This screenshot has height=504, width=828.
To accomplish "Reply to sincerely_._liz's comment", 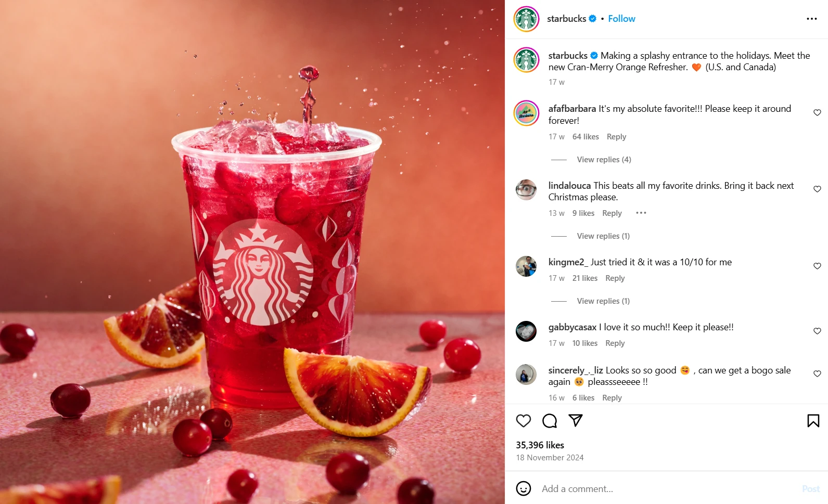I will (x=612, y=398).
